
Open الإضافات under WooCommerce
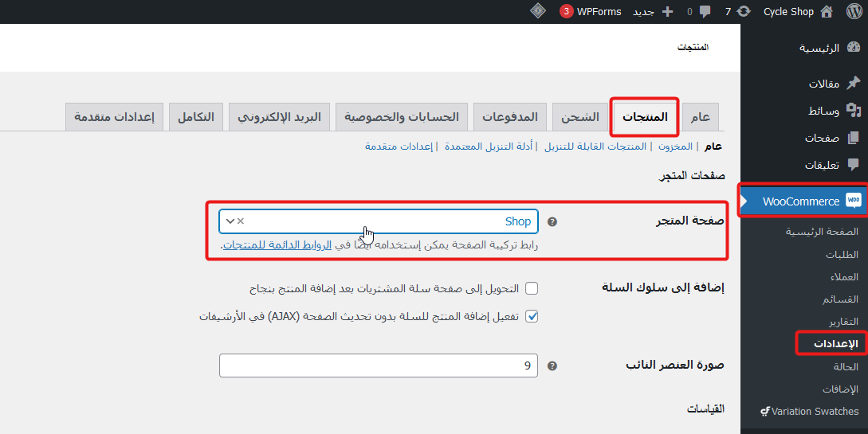pyautogui.click(x=840, y=389)
